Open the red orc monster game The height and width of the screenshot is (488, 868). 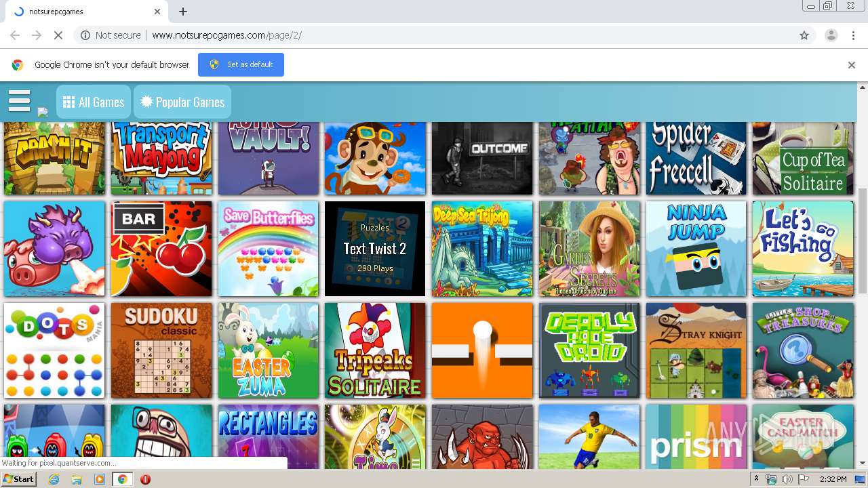click(x=482, y=436)
